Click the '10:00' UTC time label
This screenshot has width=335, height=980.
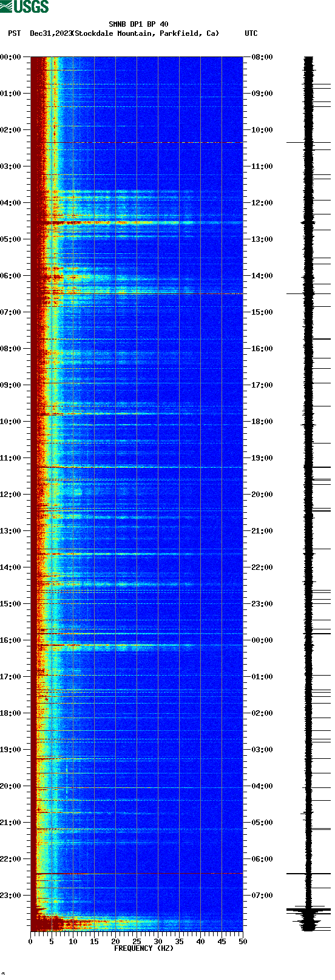(262, 130)
